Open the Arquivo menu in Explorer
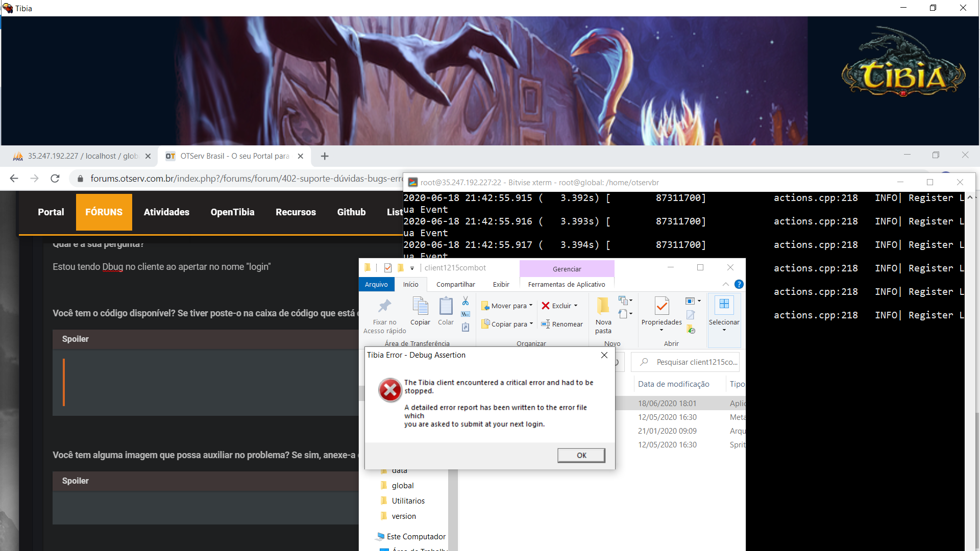 (x=376, y=284)
